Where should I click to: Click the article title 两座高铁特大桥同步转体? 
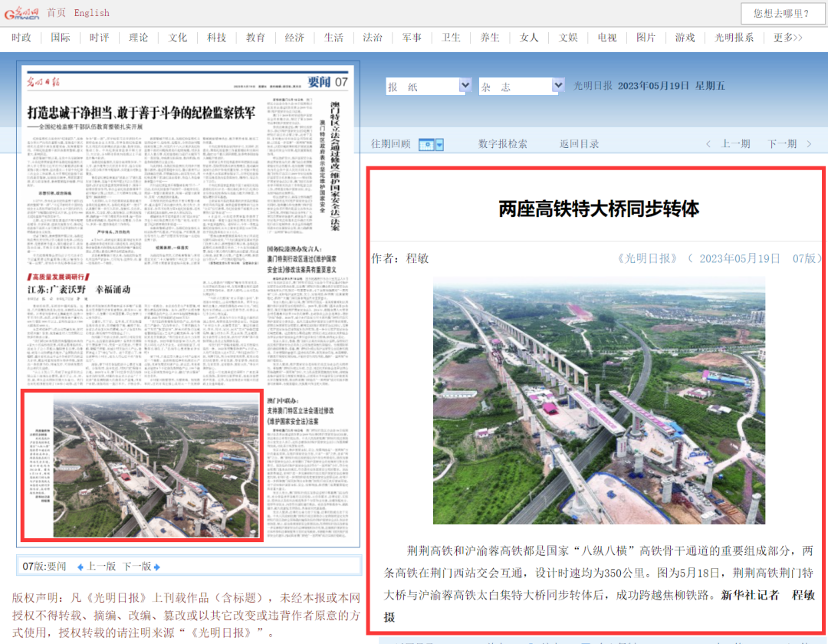click(x=599, y=209)
